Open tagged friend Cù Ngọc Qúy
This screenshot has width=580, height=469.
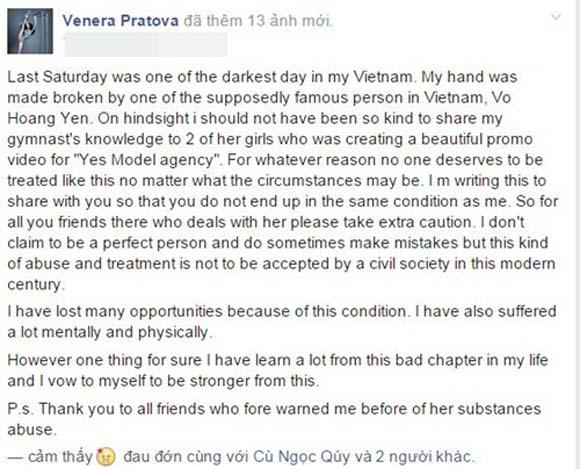(301, 456)
